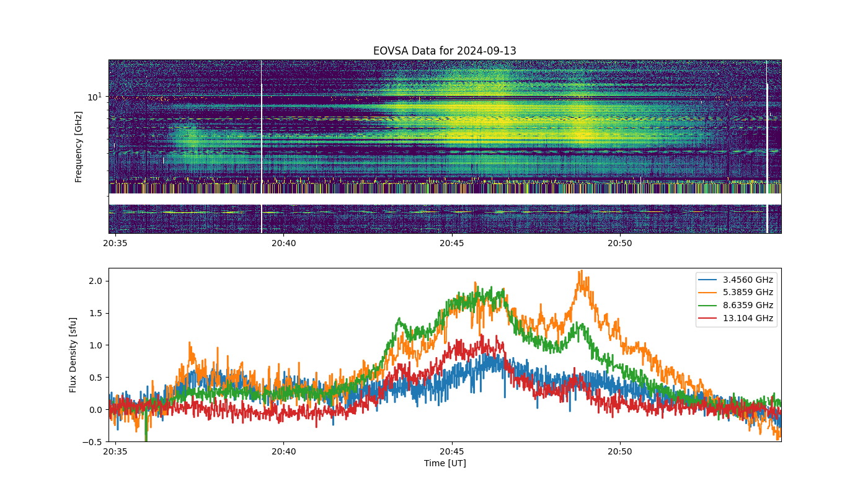
Task: Click the 2.0 tick on the flux density axis
Action: coord(97,281)
